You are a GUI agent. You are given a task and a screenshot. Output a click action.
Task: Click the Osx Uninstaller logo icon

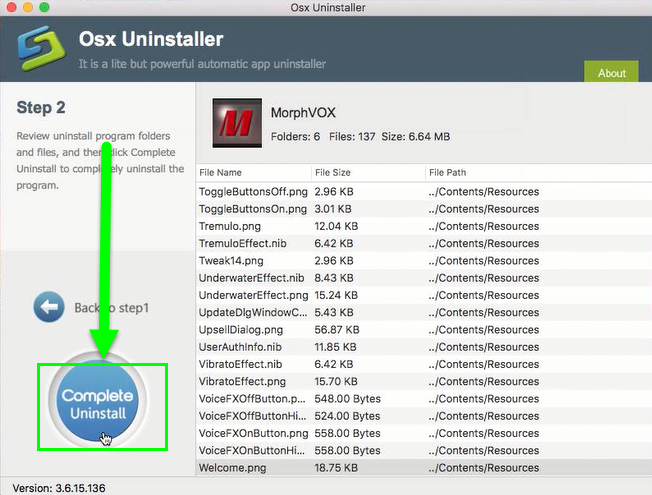[x=42, y=48]
